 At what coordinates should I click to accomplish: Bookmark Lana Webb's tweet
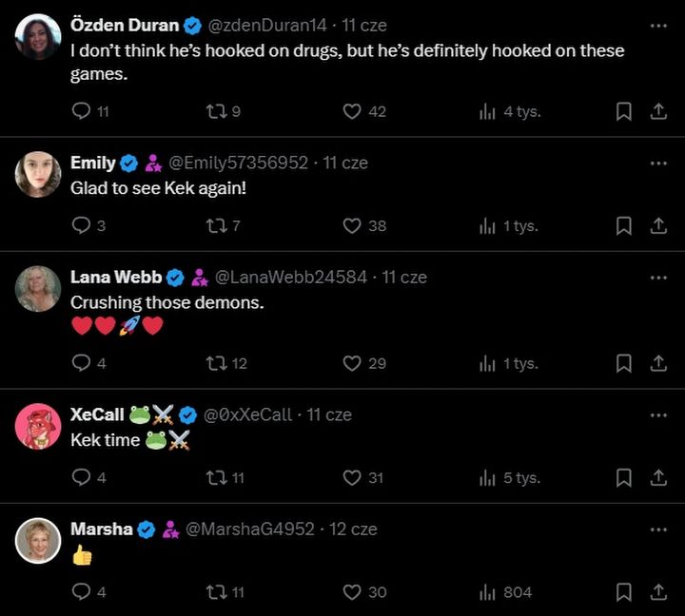click(624, 363)
